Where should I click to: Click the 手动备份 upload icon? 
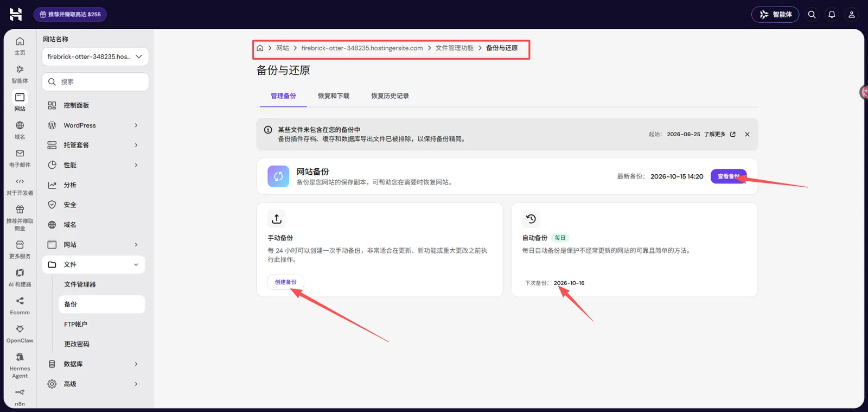(277, 219)
